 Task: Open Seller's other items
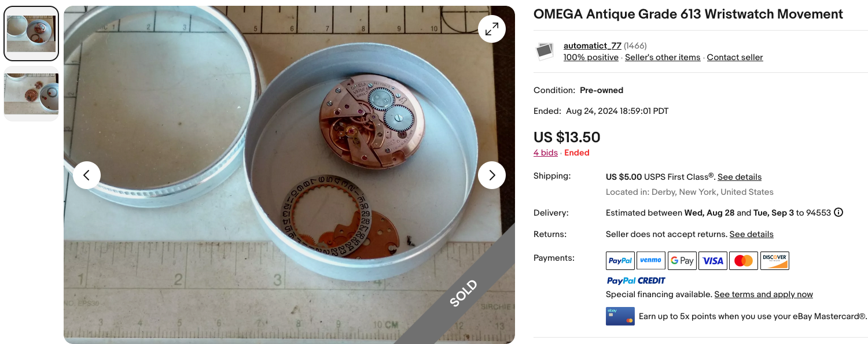coord(663,57)
